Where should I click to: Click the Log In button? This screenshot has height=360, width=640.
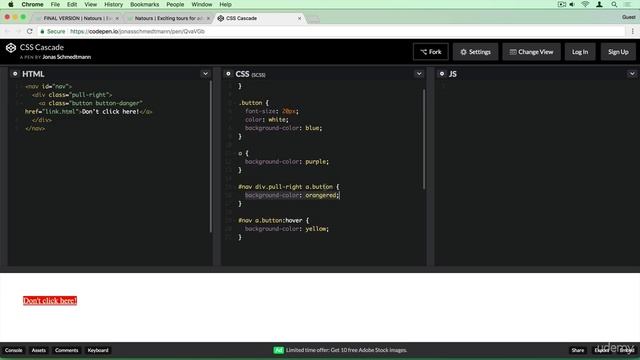[580, 52]
